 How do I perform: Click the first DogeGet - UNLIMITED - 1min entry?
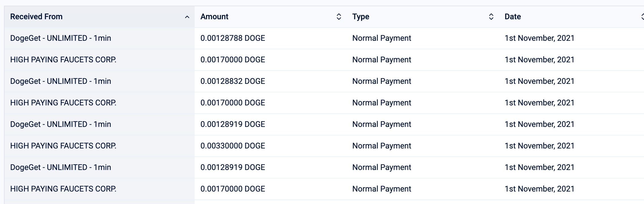[61, 38]
